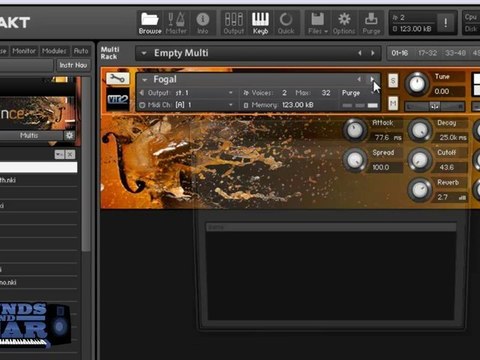Screen dimensions: 480x360
Task: Click the Tune value 0.00
Action: pyautogui.click(x=442, y=91)
